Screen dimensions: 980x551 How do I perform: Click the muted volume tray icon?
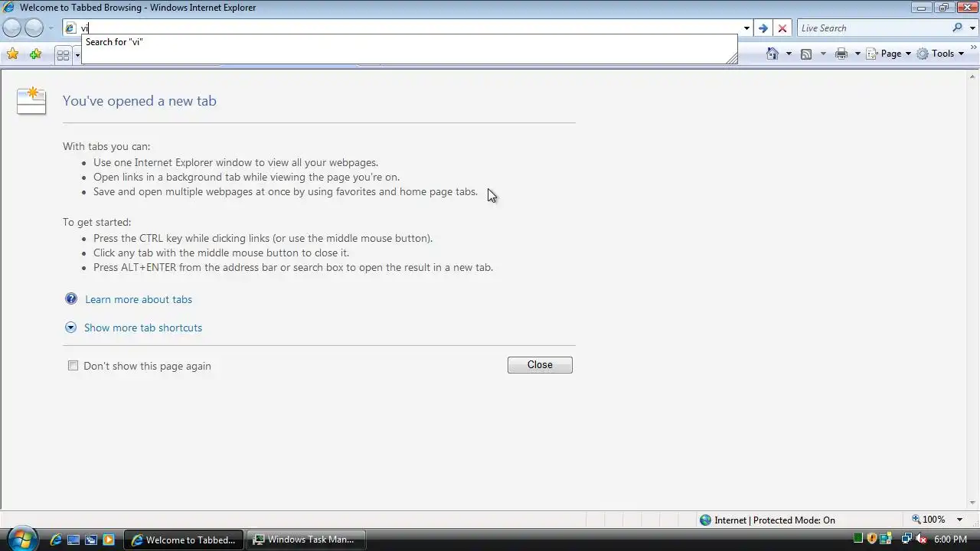click(921, 539)
